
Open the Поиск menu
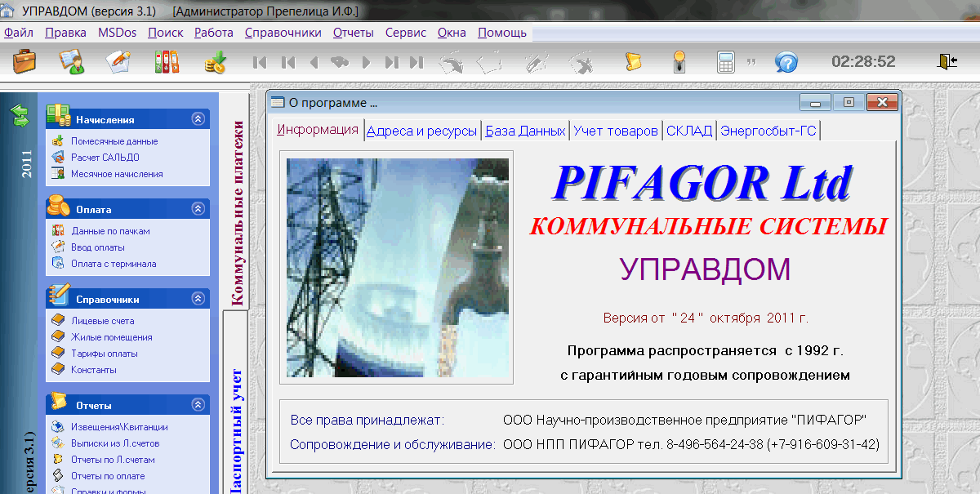coord(166,33)
